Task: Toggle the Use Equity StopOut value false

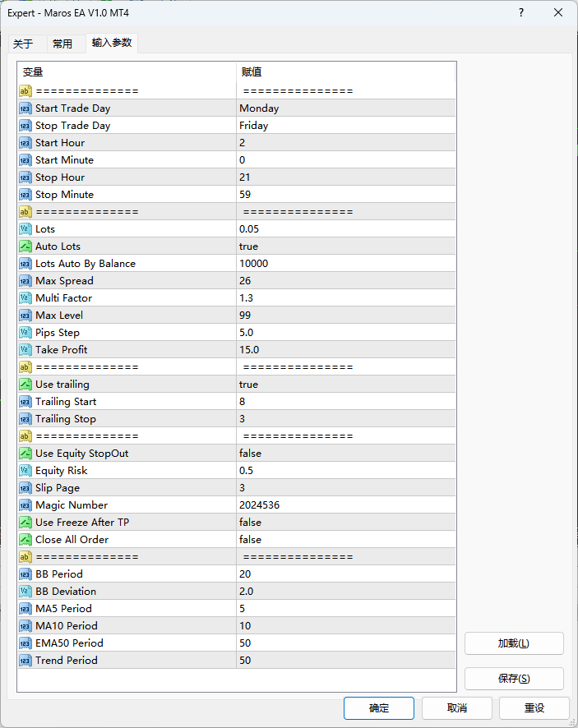Action: pyautogui.click(x=250, y=454)
